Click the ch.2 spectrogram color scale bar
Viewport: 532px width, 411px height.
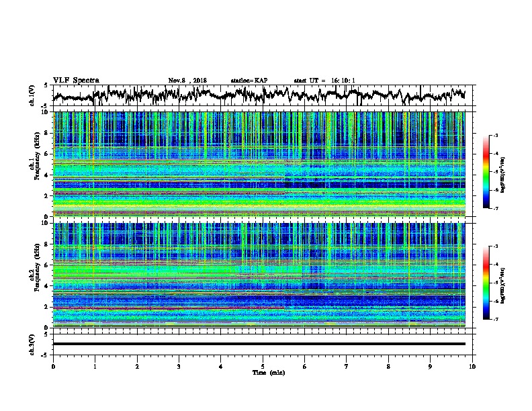[x=486, y=283]
